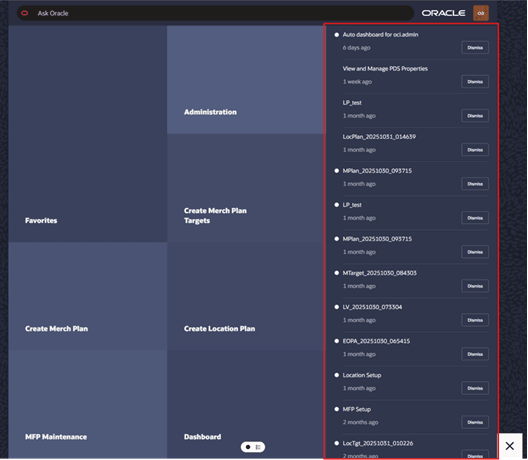Open the Location Setup notification

click(362, 375)
